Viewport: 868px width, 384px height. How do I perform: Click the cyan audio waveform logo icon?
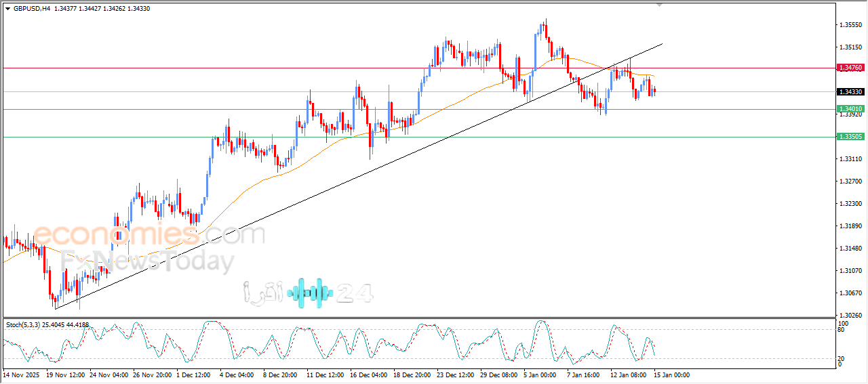tap(311, 293)
